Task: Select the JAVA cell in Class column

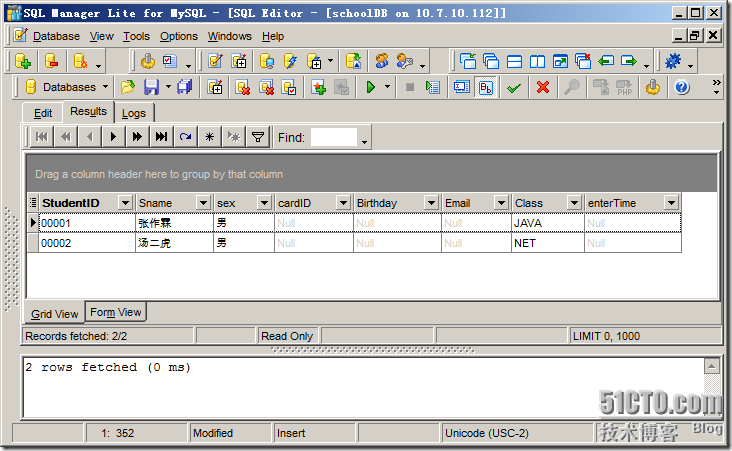Action: click(x=548, y=223)
